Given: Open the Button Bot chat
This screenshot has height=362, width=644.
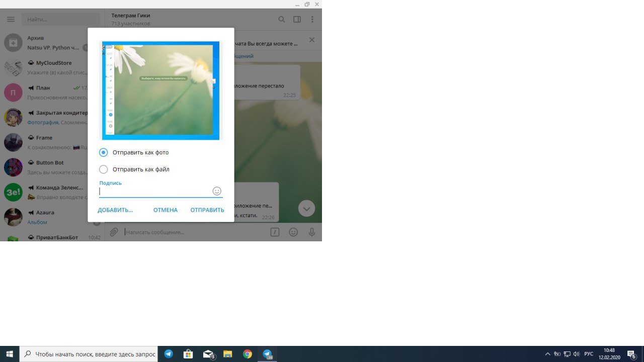Looking at the screenshot, I should coord(52,167).
